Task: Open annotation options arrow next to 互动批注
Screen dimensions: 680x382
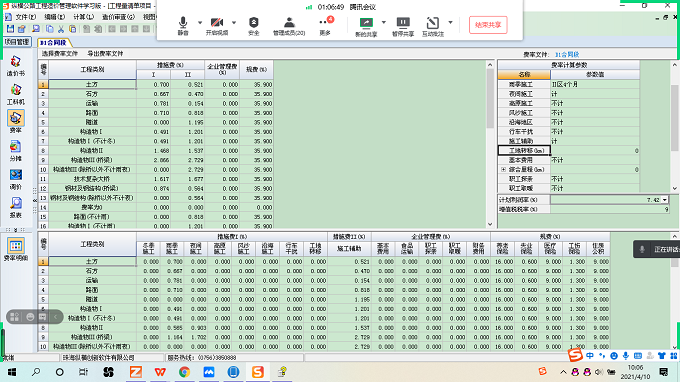Action: tap(451, 23)
